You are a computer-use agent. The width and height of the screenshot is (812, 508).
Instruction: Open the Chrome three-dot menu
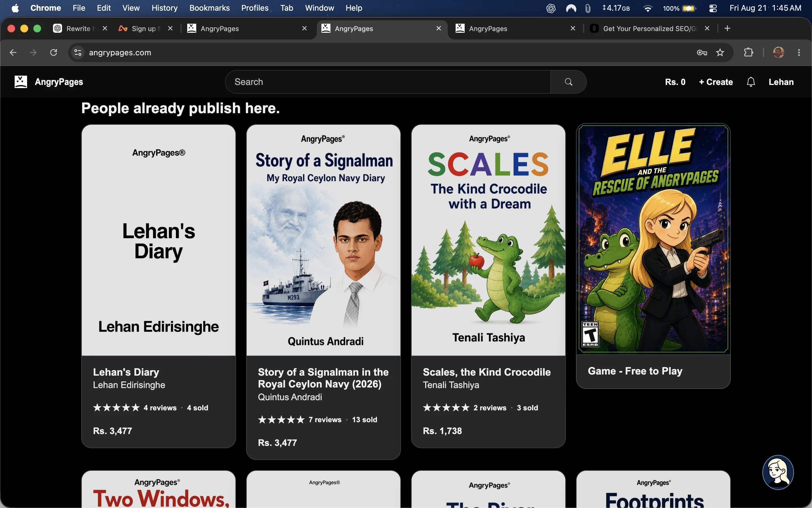(799, 52)
